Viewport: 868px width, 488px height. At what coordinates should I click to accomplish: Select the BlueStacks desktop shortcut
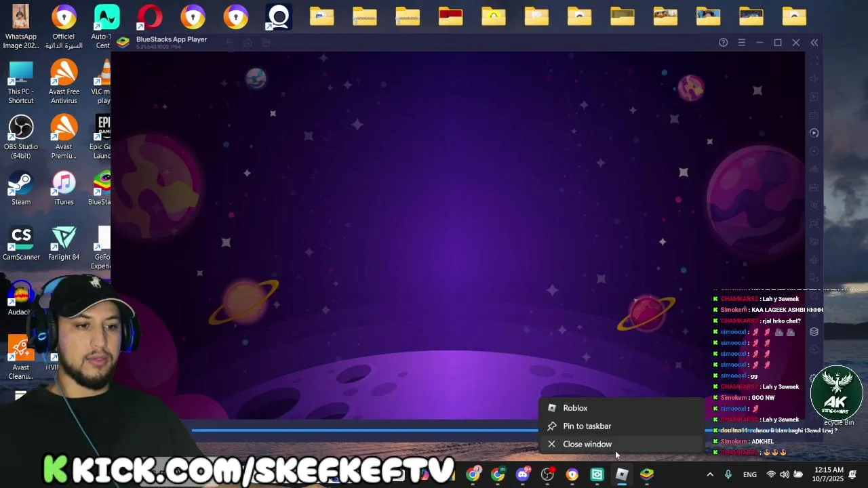[100, 188]
